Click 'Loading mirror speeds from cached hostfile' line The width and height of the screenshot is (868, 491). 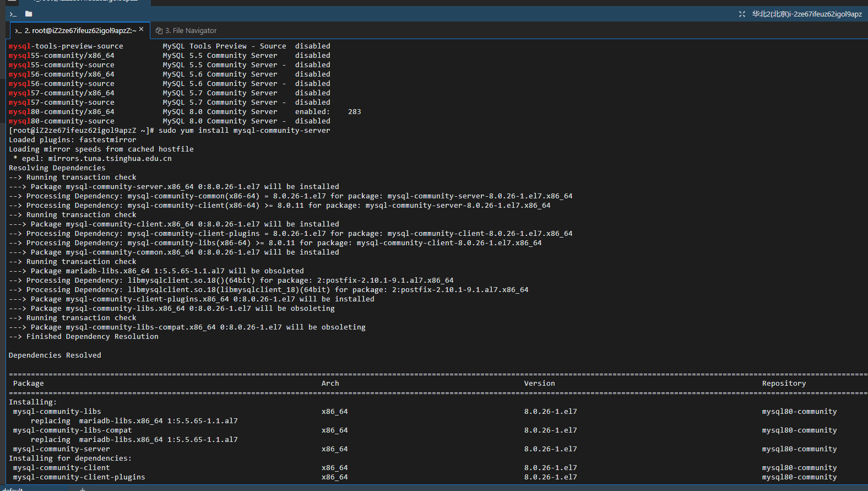click(x=101, y=149)
